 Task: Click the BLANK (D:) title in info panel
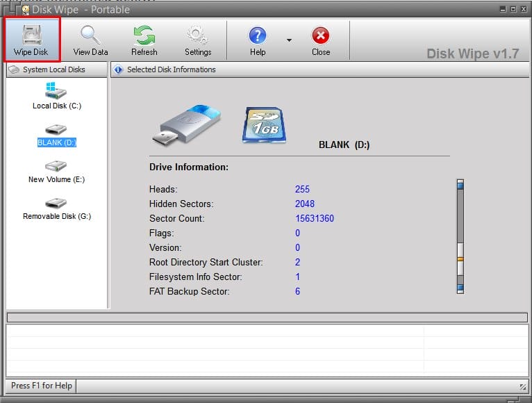(344, 145)
